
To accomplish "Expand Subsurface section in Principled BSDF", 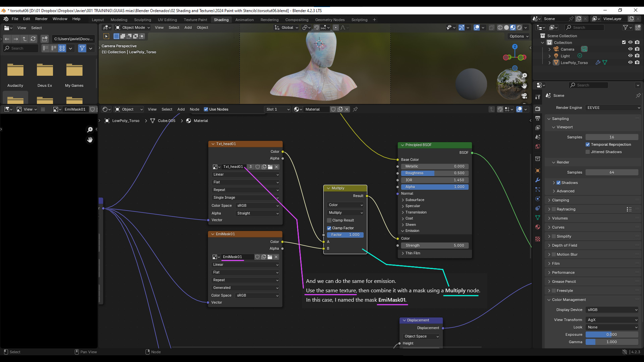I will 415,200.
